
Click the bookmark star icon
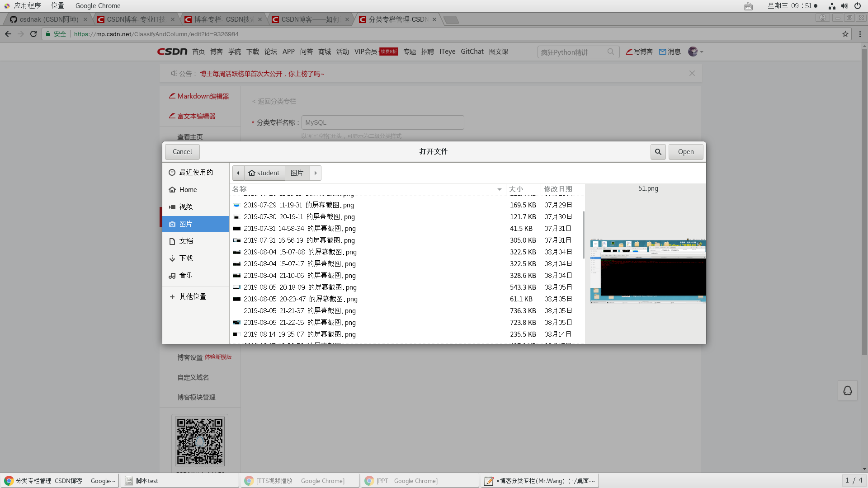[845, 34]
